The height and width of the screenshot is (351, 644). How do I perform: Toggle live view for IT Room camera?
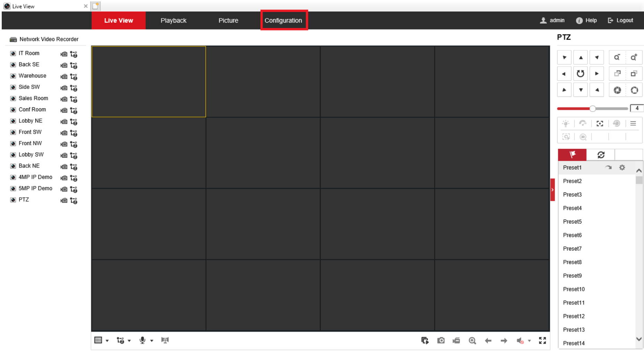[13, 54]
